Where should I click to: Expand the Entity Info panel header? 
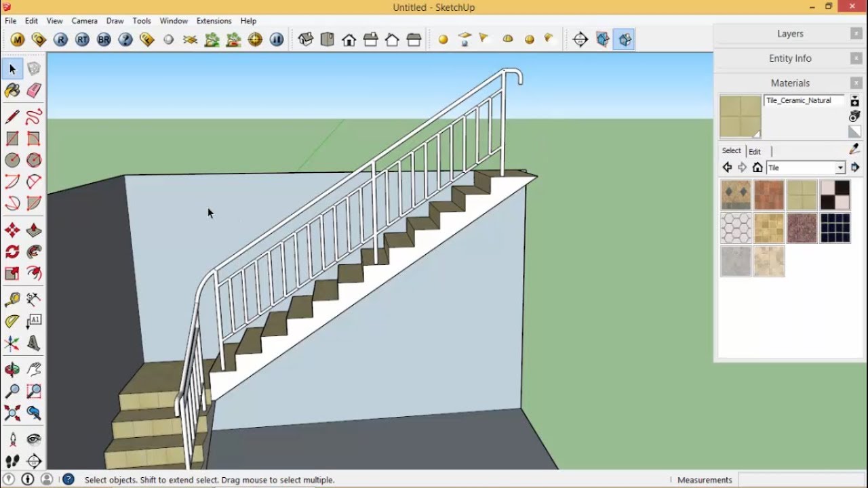coord(790,58)
